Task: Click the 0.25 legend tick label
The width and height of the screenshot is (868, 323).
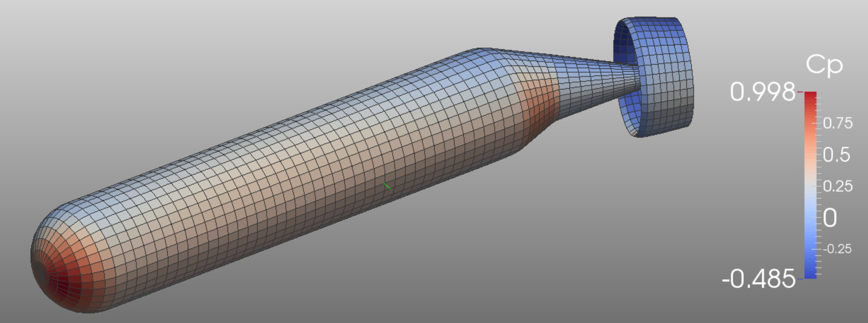Action: coord(838,186)
